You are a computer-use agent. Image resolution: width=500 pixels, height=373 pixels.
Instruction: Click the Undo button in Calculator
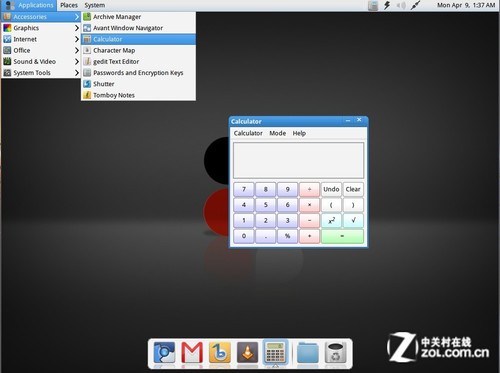coord(331,189)
